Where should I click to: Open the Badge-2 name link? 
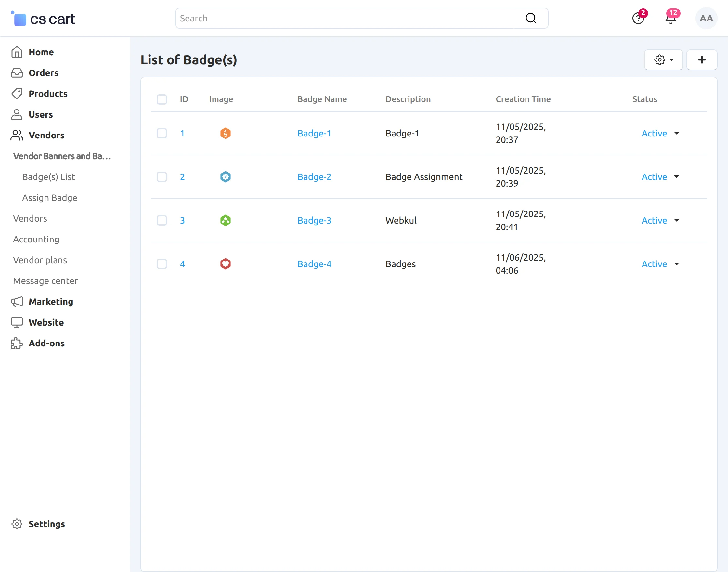click(314, 177)
